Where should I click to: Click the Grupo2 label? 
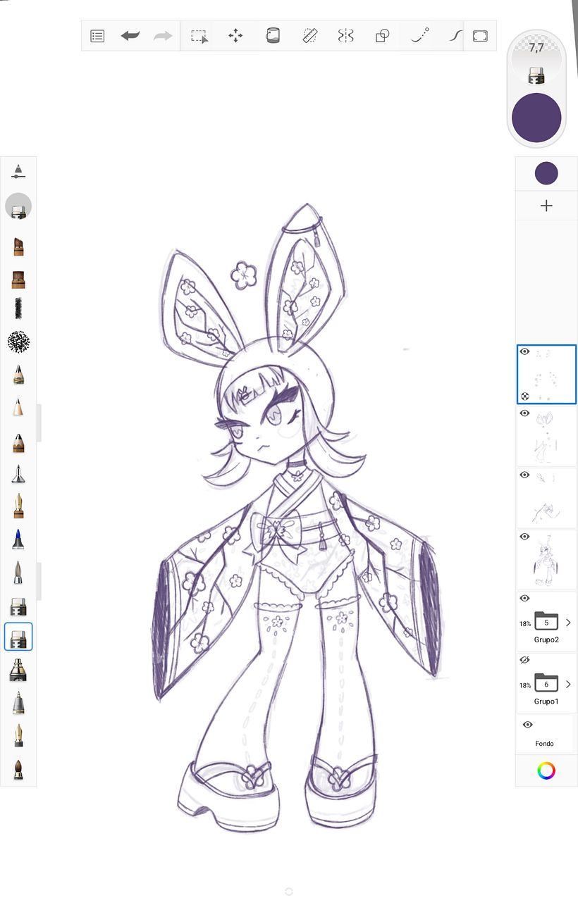tap(546, 640)
